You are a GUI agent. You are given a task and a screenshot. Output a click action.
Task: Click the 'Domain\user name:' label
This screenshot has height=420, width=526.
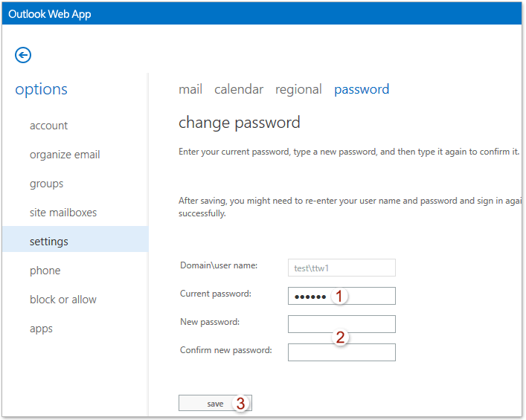[x=219, y=265]
